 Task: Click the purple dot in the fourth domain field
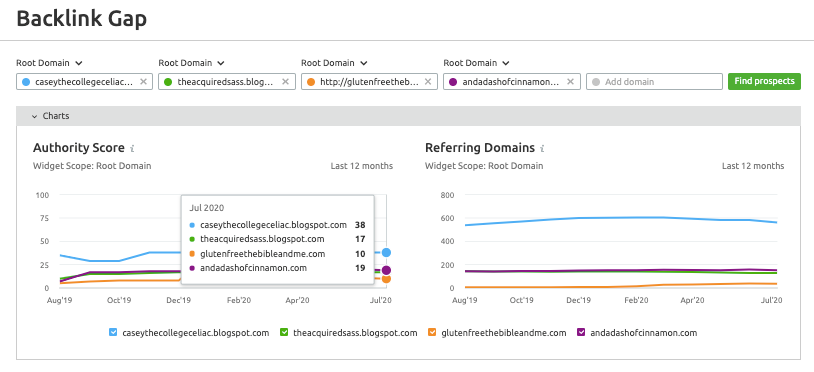click(453, 81)
